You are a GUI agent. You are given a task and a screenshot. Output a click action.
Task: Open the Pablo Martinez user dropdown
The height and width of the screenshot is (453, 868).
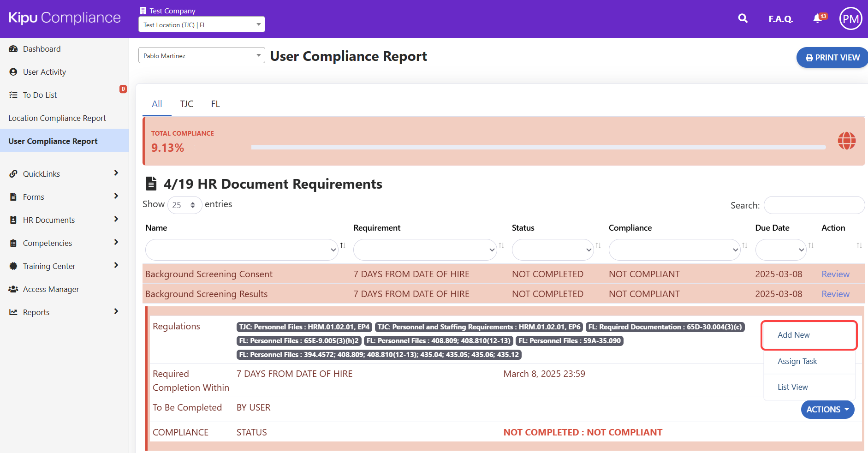coord(202,56)
